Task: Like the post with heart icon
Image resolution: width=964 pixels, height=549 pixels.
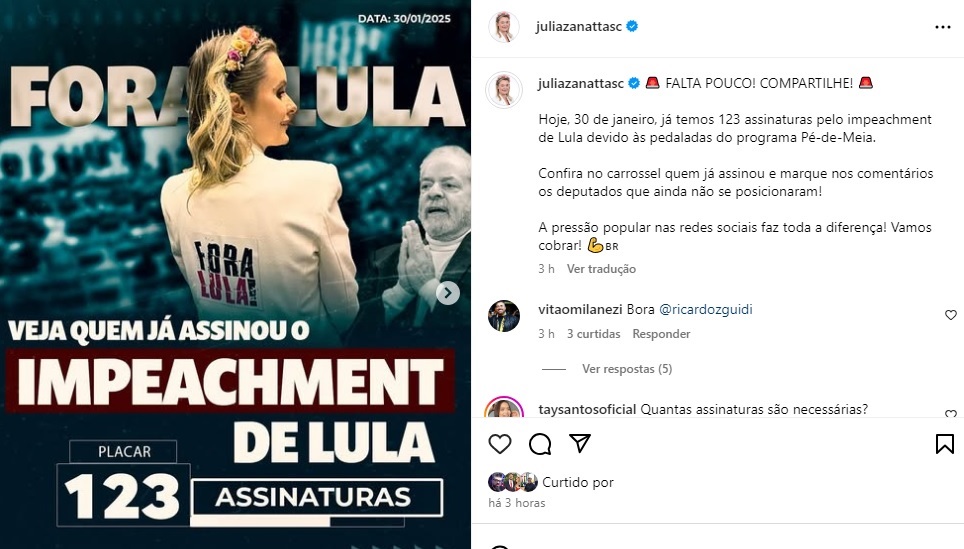Action: [x=500, y=443]
